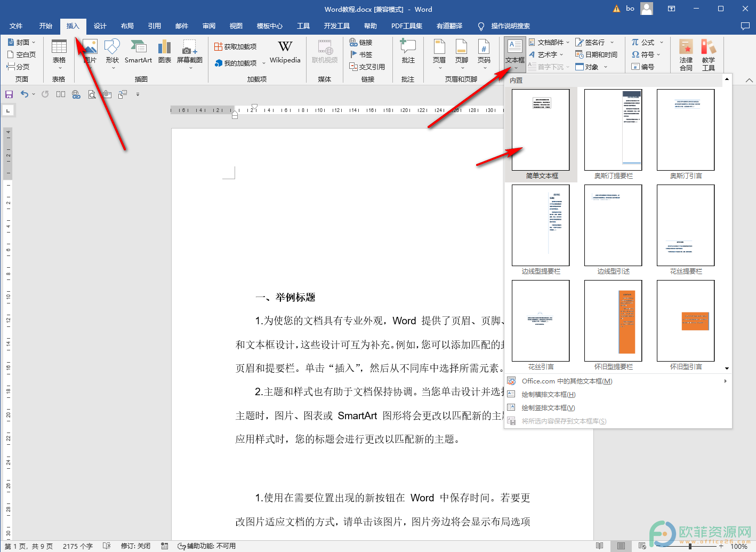Insert 日期和时间 date and time
The image size is (756, 552).
[597, 54]
